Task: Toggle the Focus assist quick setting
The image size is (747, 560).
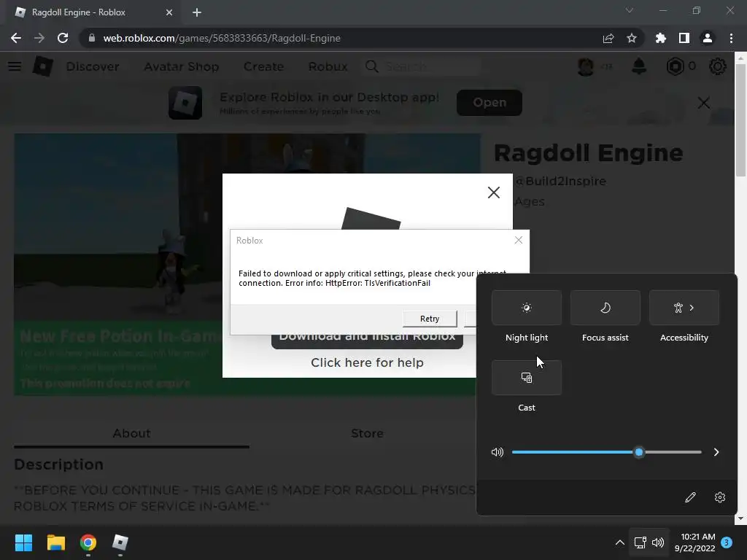Action: pyautogui.click(x=605, y=308)
